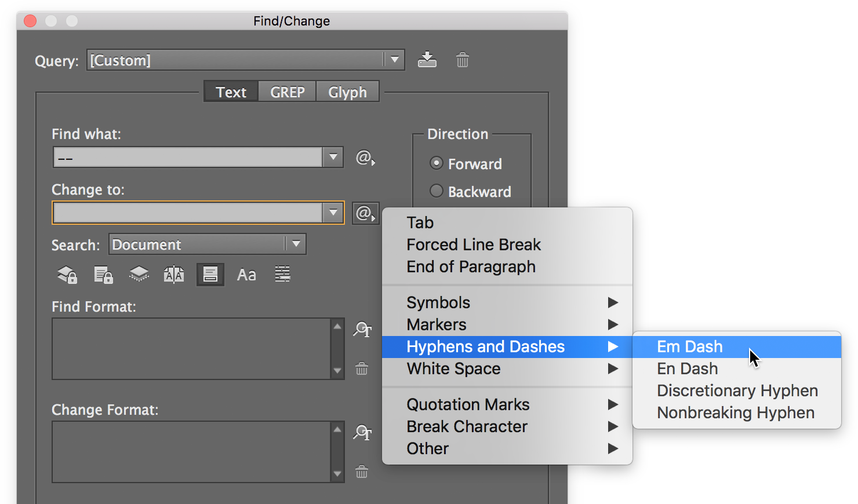
Task: Select the Backward direction radio button
Action: point(437,191)
